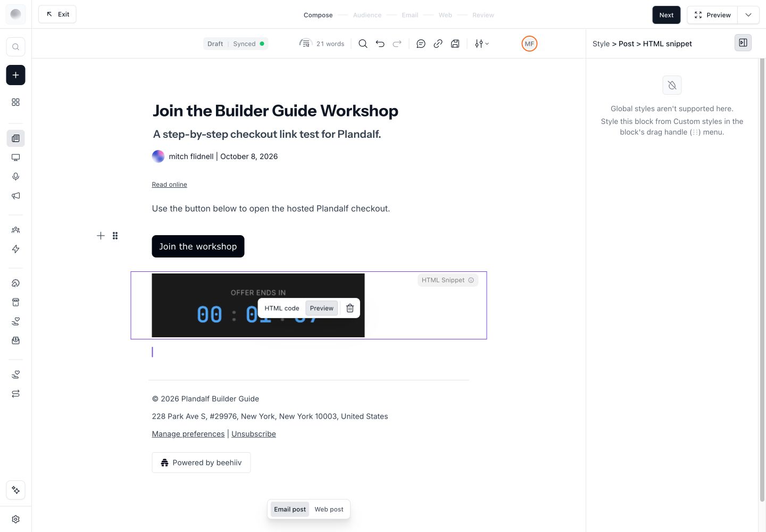Viewport: 766px width, 532px height.
Task: Open the audience people icon in sidebar
Action: tap(15, 230)
